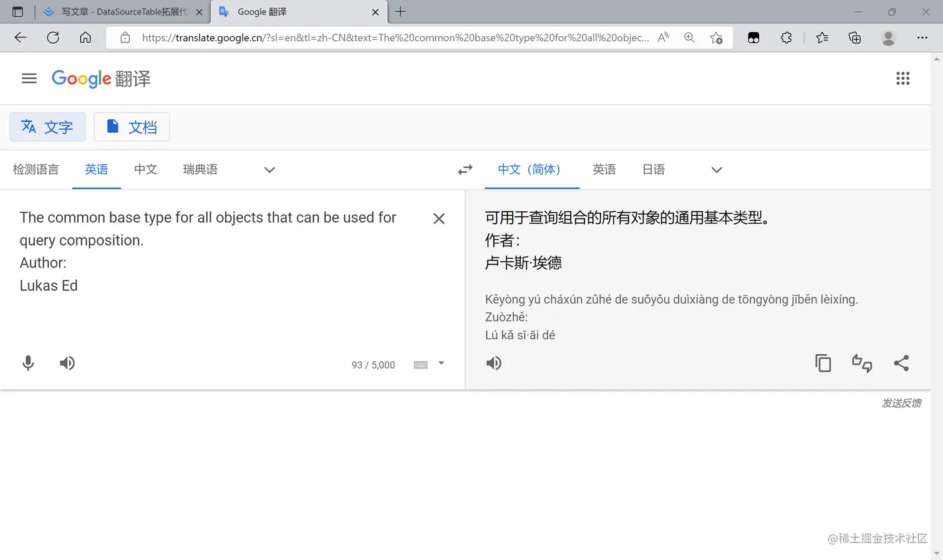This screenshot has width=943, height=560.
Task: Select 中文 as the source language
Action: [145, 170]
